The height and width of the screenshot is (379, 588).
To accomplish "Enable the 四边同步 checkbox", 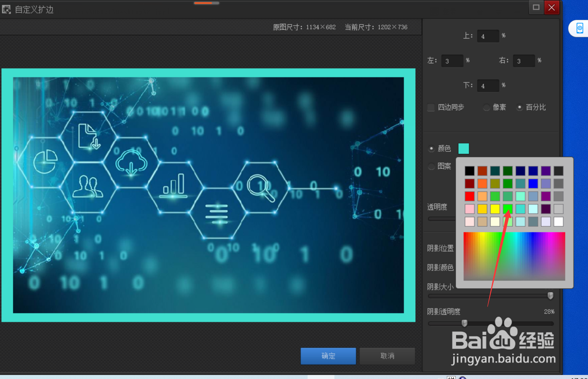I will click(431, 107).
